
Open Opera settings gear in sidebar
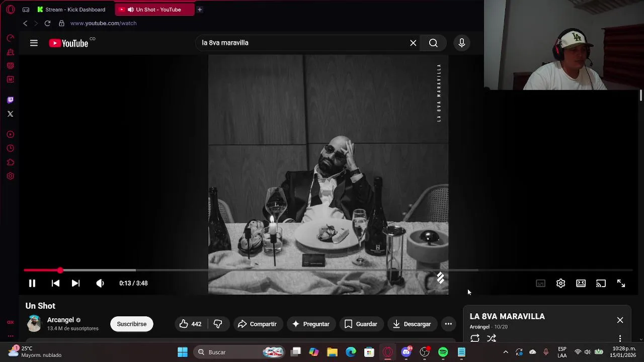coord(10,176)
